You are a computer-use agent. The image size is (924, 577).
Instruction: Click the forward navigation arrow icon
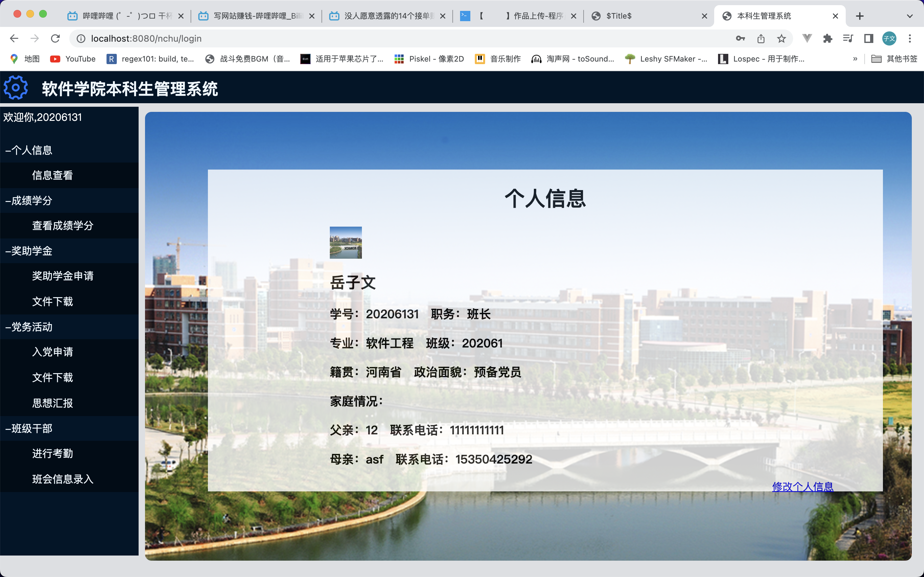tap(35, 38)
